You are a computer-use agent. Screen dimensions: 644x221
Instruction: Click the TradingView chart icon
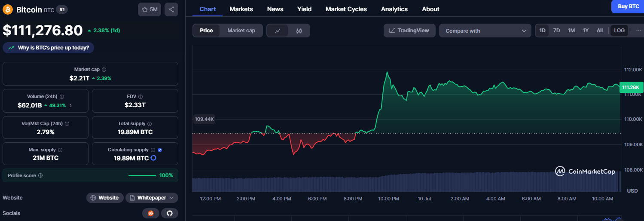click(x=392, y=31)
